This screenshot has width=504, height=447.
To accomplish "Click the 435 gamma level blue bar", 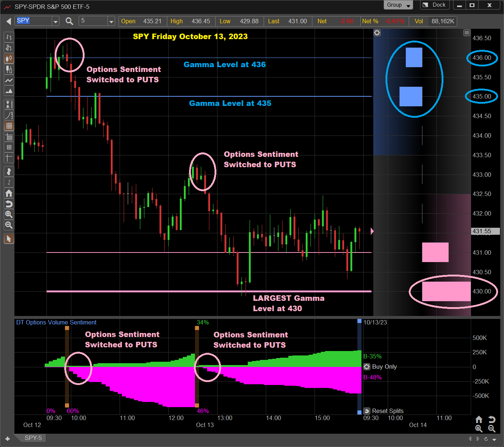I will 411,97.
